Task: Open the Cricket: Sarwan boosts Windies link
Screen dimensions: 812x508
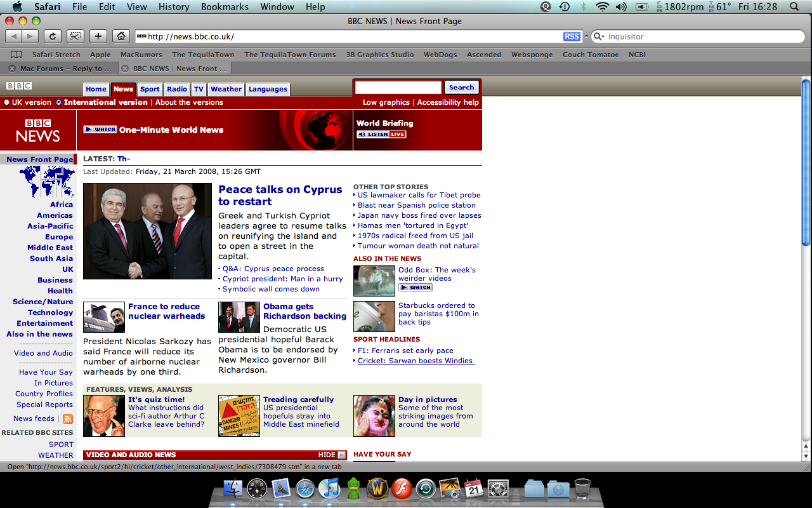Action: (x=415, y=361)
